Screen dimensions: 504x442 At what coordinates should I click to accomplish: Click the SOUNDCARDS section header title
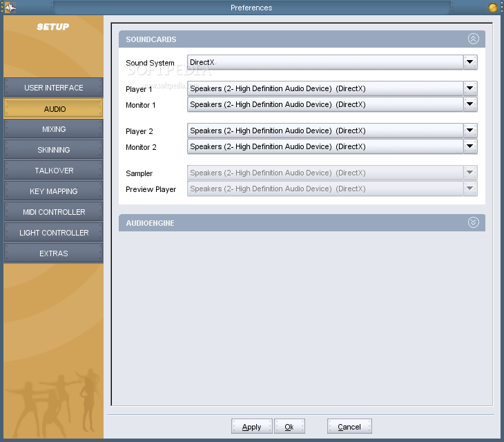(151, 39)
